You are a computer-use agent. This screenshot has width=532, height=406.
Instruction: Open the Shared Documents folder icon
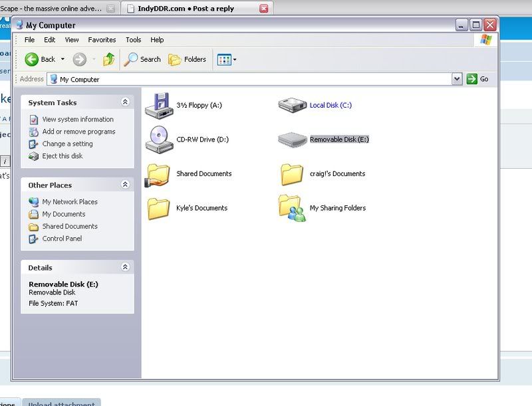point(160,174)
